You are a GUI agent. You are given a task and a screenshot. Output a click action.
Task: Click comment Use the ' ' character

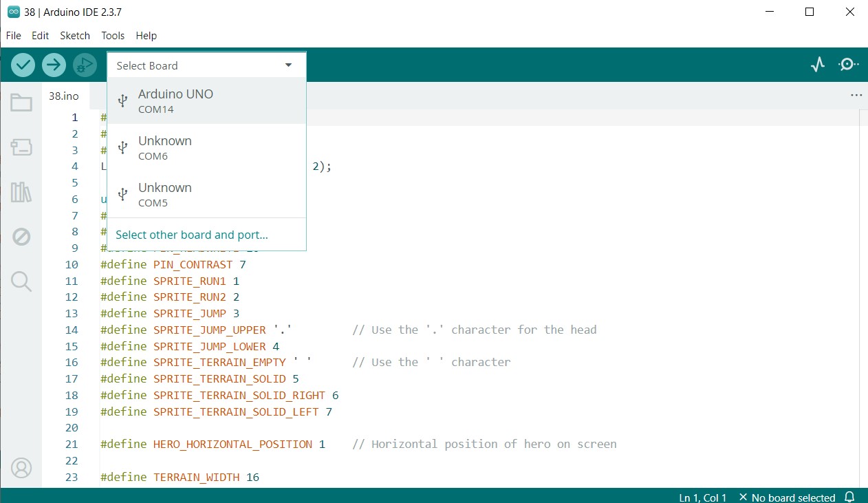click(x=431, y=362)
